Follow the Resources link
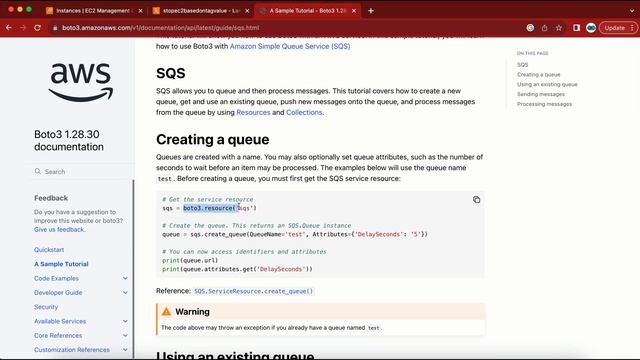This screenshot has width=640, height=360. (253, 112)
